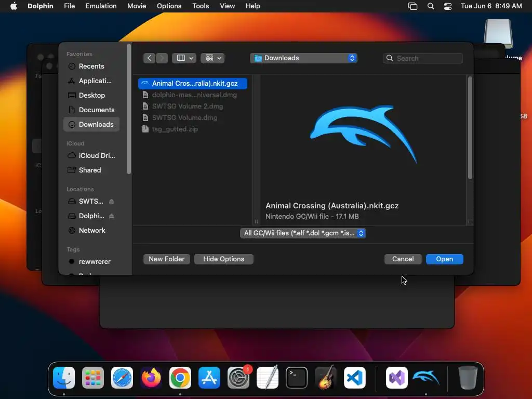This screenshot has height=399, width=532.
Task: Open the grouping options dropdown
Action: [x=212, y=58]
